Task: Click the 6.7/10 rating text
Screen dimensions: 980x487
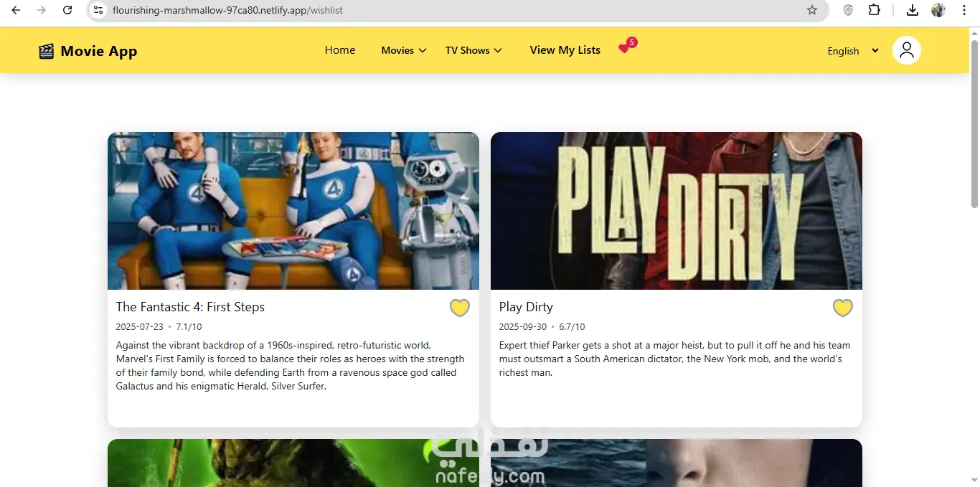Action: pos(573,327)
